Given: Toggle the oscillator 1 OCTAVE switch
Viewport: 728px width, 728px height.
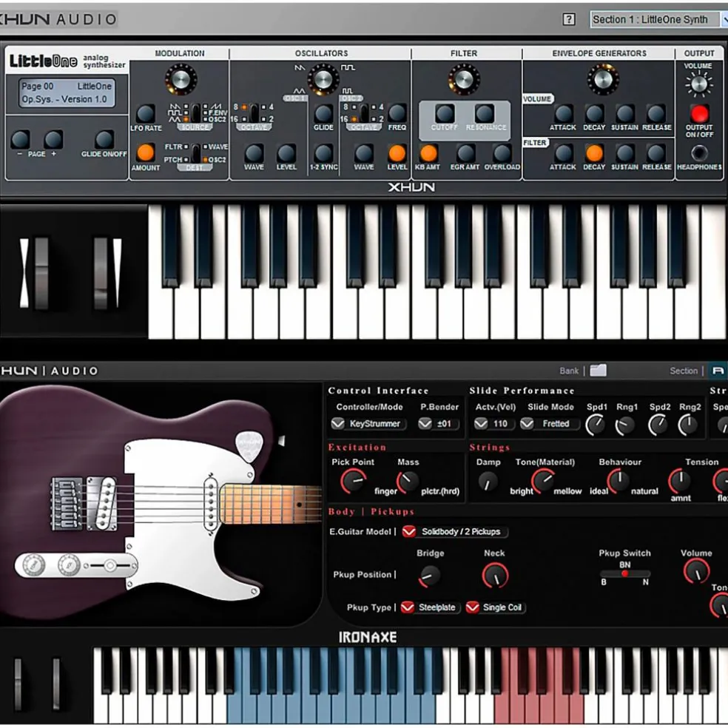Looking at the screenshot, I should [x=254, y=112].
